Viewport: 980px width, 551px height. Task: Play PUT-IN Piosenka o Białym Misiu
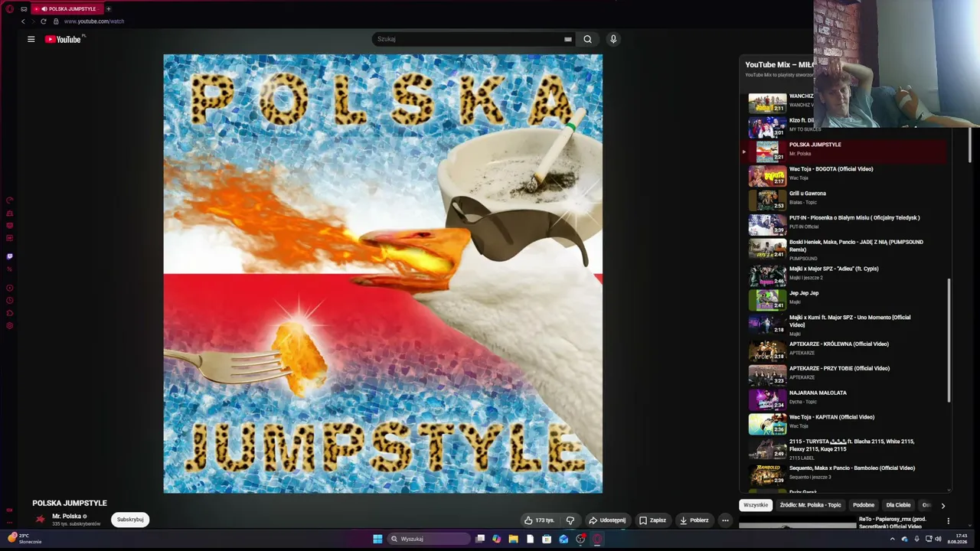[x=845, y=225]
